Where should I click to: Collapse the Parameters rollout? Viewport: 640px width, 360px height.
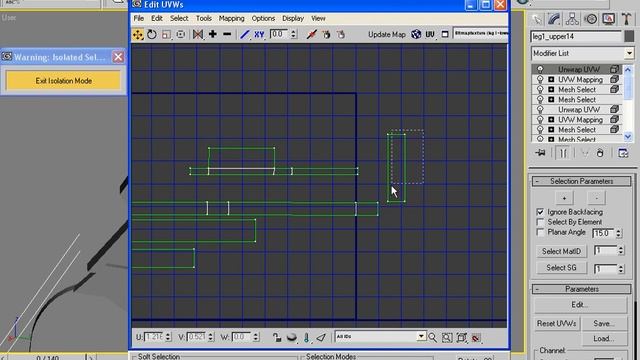click(581, 289)
